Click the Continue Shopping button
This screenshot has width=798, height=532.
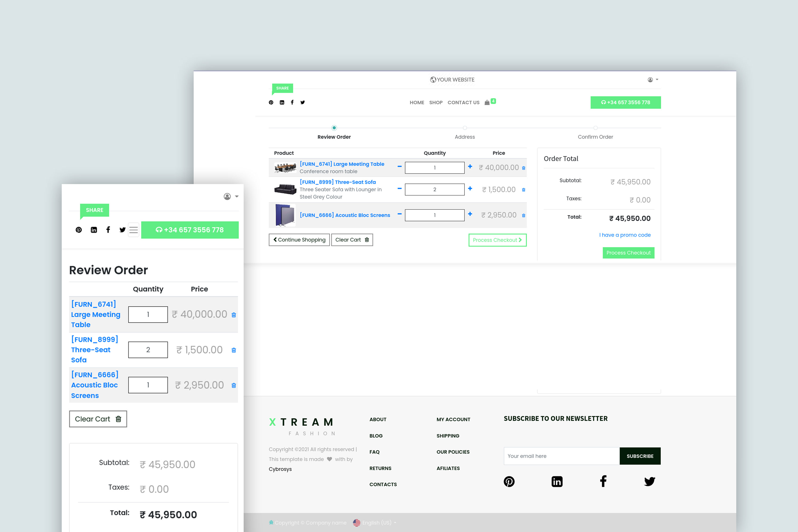point(299,240)
